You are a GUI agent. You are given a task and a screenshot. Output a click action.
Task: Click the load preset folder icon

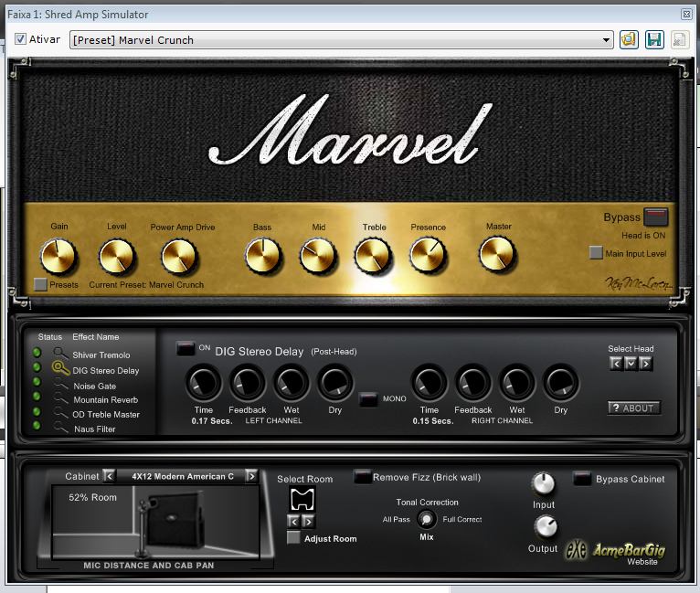coord(629,39)
